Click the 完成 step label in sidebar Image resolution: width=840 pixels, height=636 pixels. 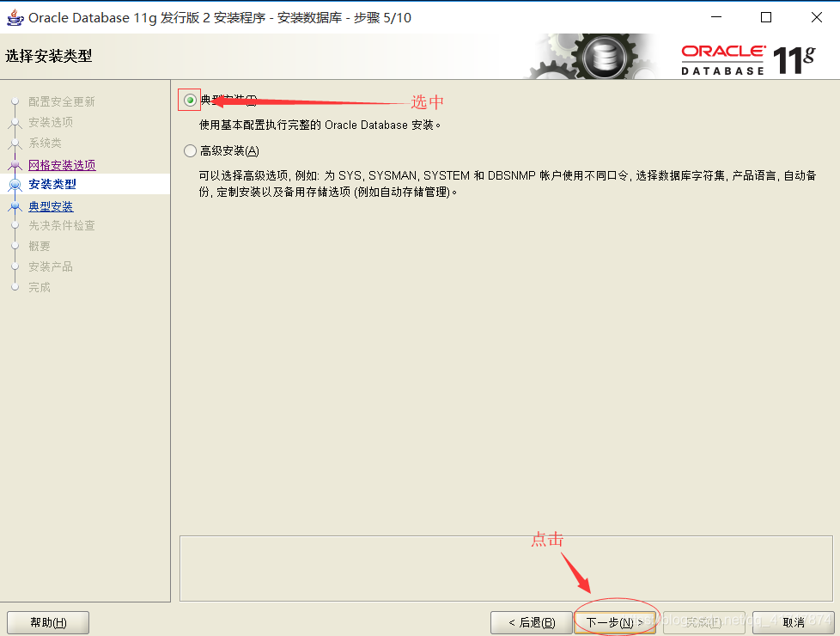click(x=40, y=287)
